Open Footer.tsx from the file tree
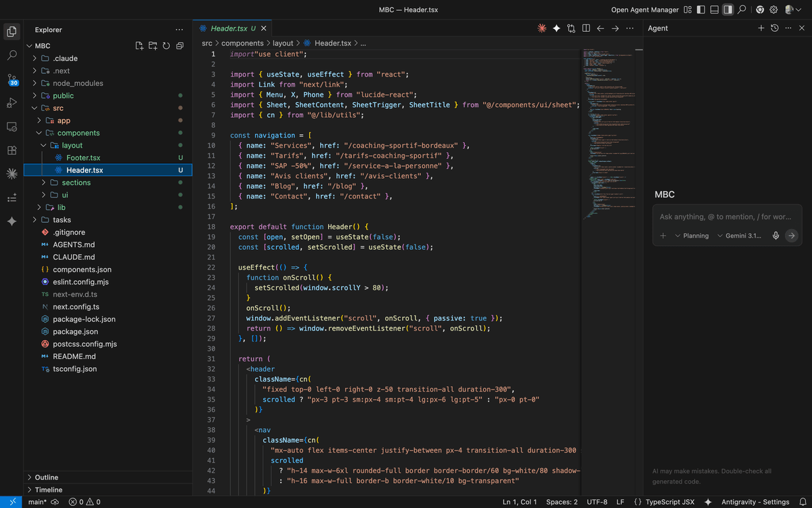Screen dimensions: 812x508 [x=83, y=158]
